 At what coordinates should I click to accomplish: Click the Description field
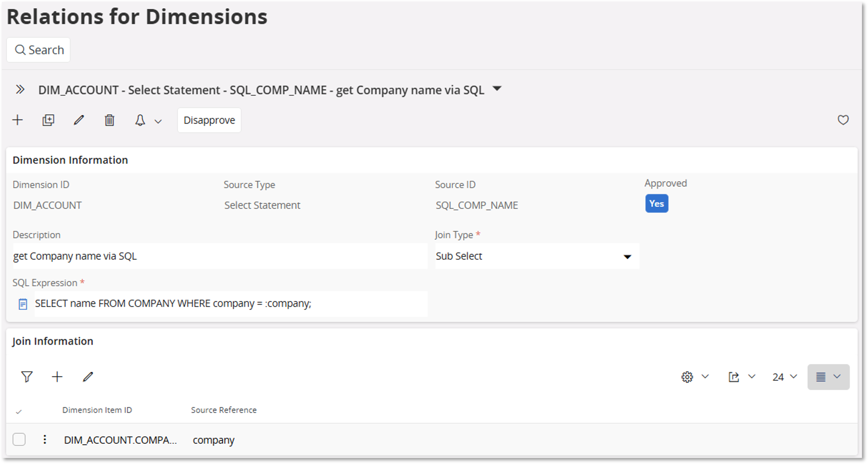(x=220, y=256)
